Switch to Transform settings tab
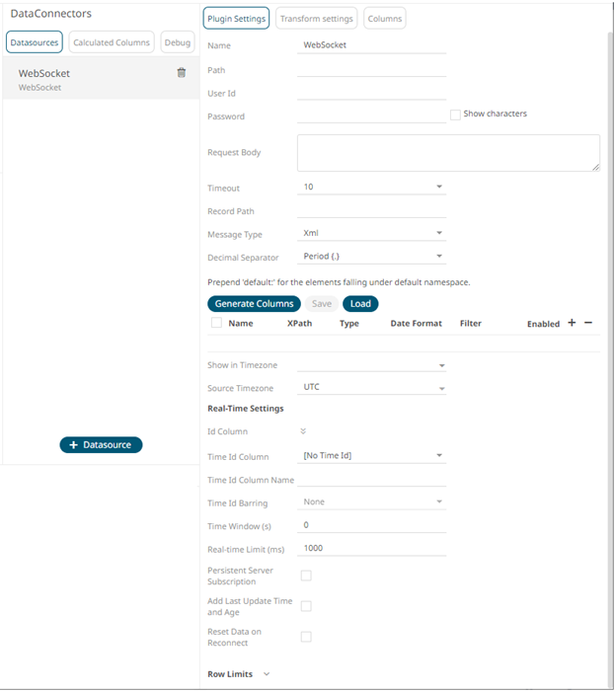The image size is (616, 692). coord(316,19)
